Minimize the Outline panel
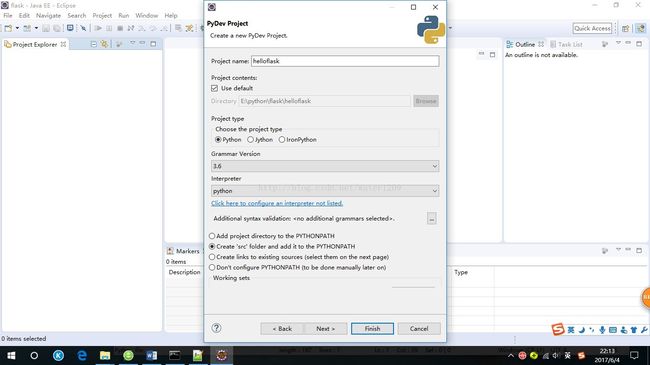Screen dimensions: 650x365 (628, 43)
